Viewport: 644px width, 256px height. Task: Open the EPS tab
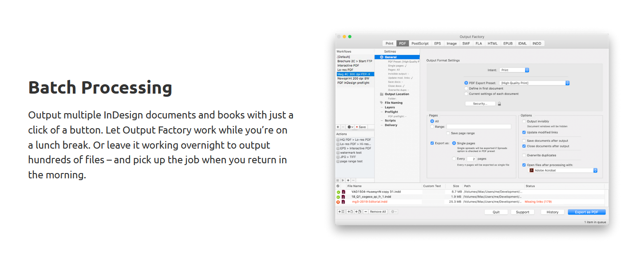438,43
